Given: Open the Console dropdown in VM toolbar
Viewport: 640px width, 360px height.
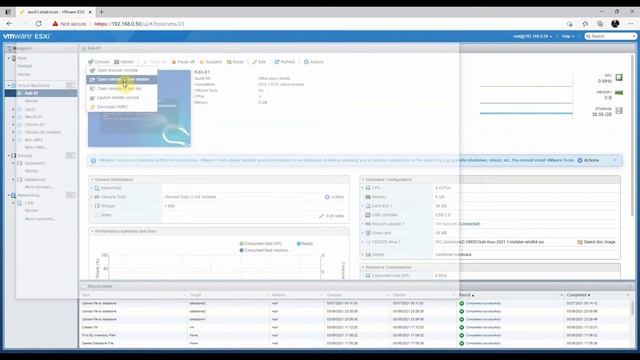Looking at the screenshot, I should click(x=99, y=62).
